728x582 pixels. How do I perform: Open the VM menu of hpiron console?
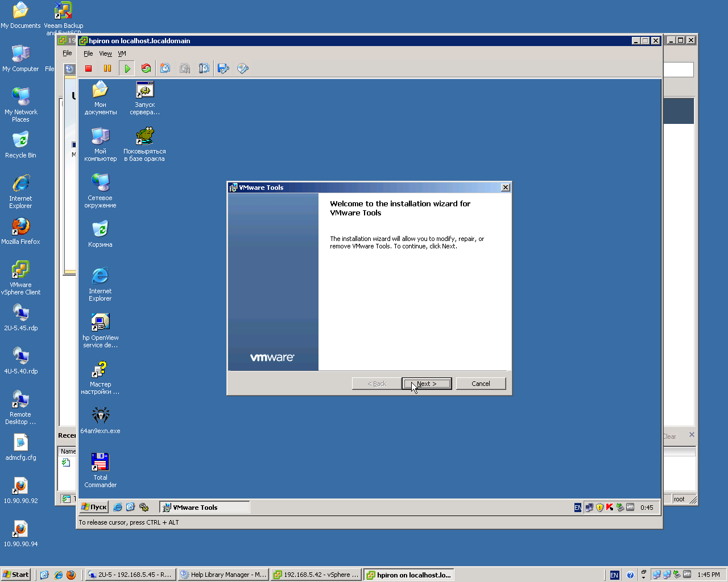point(122,53)
